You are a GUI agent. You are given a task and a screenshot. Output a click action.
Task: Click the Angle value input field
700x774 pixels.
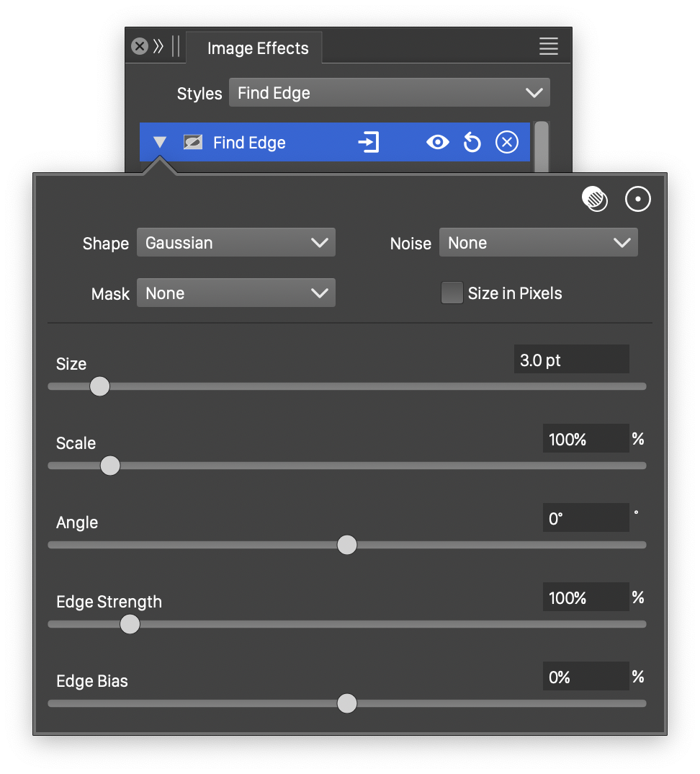(585, 518)
